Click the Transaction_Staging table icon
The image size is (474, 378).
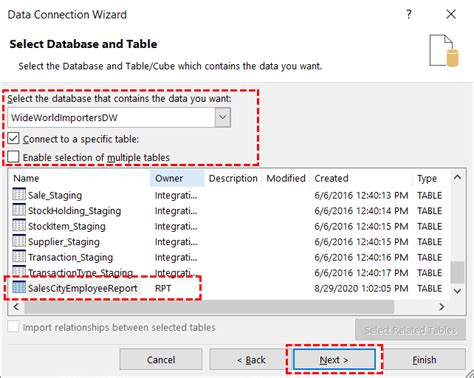(19, 257)
